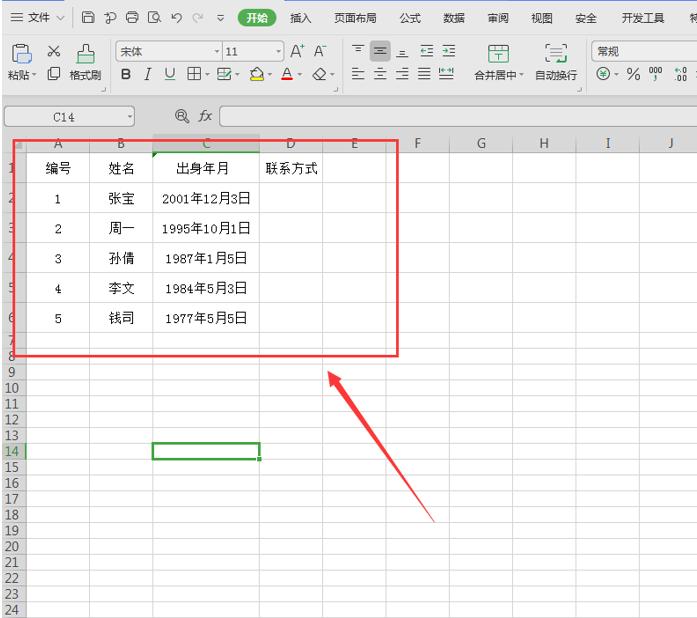This screenshot has height=618, width=697.
Task: Apply red font color A icon
Action: click(x=287, y=74)
